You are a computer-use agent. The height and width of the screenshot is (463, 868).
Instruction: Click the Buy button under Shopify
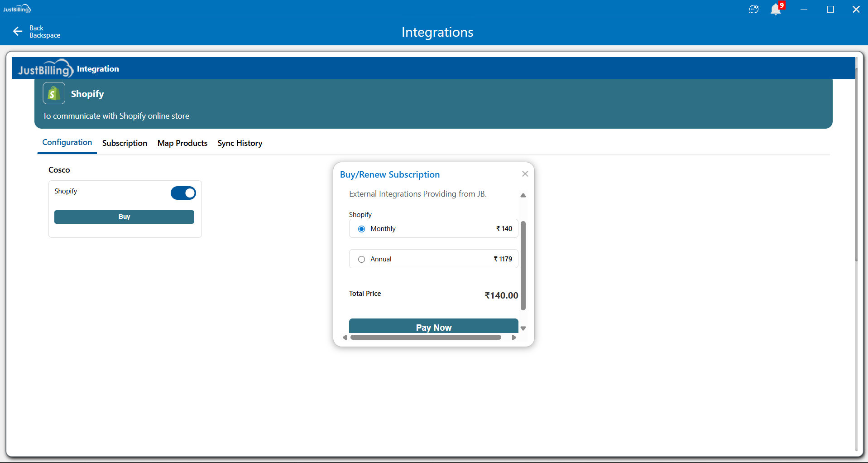124,217
